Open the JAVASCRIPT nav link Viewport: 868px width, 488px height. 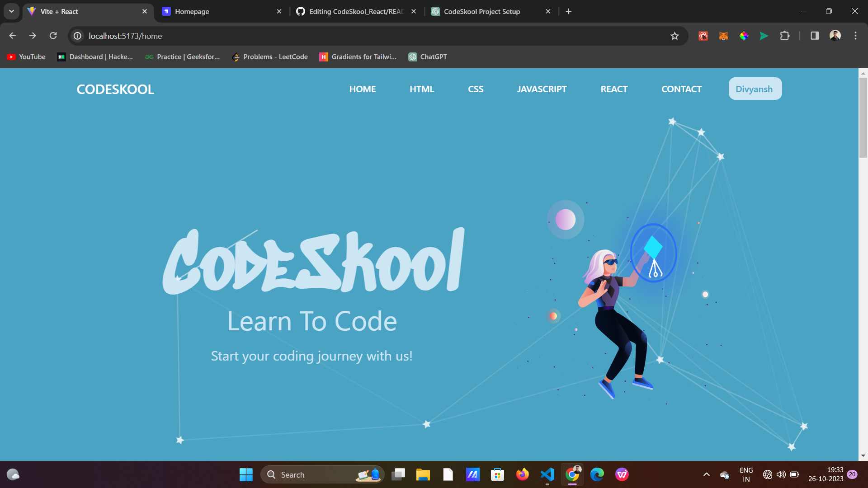click(542, 89)
